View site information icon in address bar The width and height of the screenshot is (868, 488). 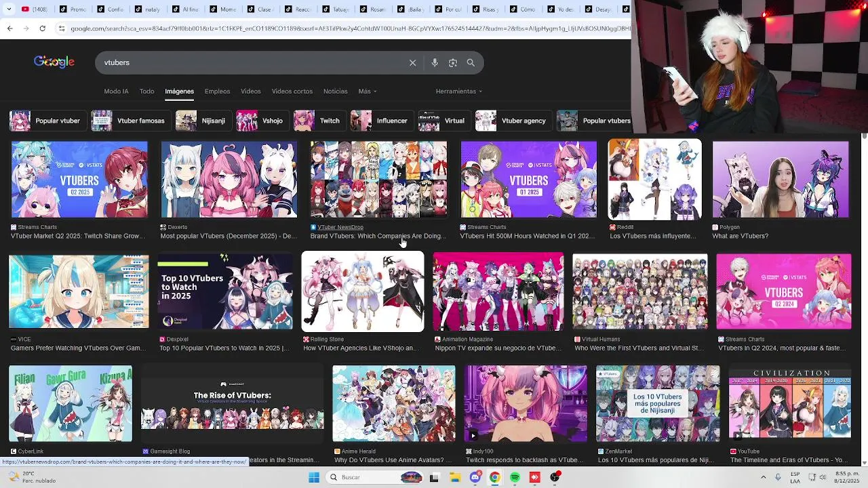(x=62, y=28)
